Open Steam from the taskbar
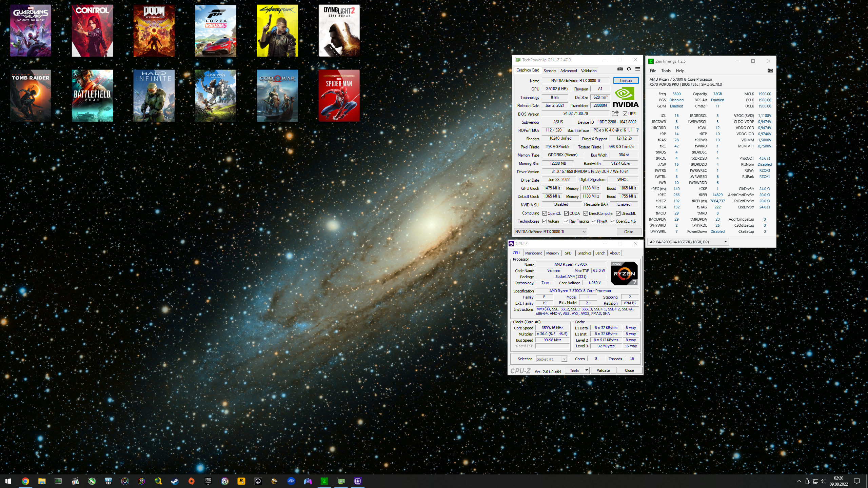 point(175,481)
